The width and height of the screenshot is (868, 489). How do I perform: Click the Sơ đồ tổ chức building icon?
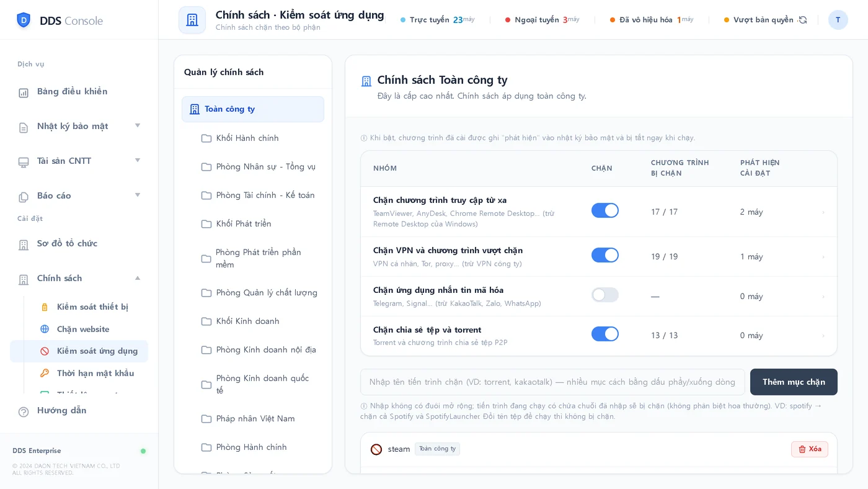24,244
